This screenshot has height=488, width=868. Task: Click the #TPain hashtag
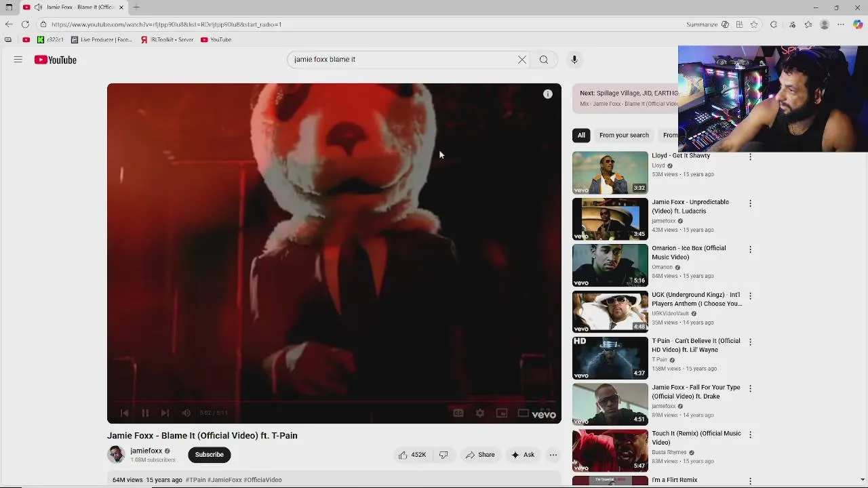pyautogui.click(x=195, y=480)
